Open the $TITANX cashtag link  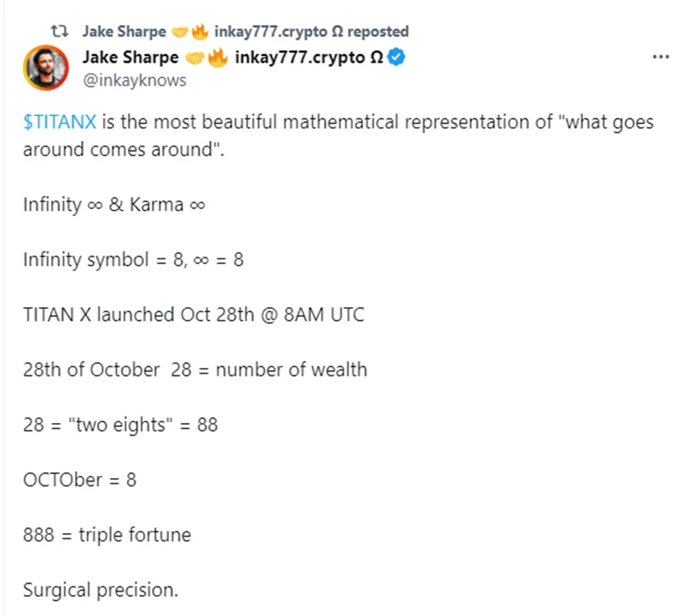[x=59, y=121]
